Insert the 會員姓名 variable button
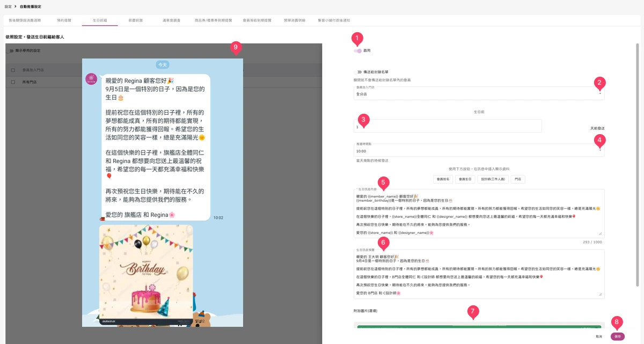 443,179
